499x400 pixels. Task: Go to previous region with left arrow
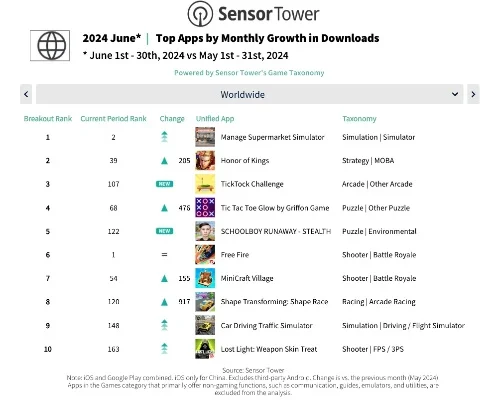coord(26,94)
